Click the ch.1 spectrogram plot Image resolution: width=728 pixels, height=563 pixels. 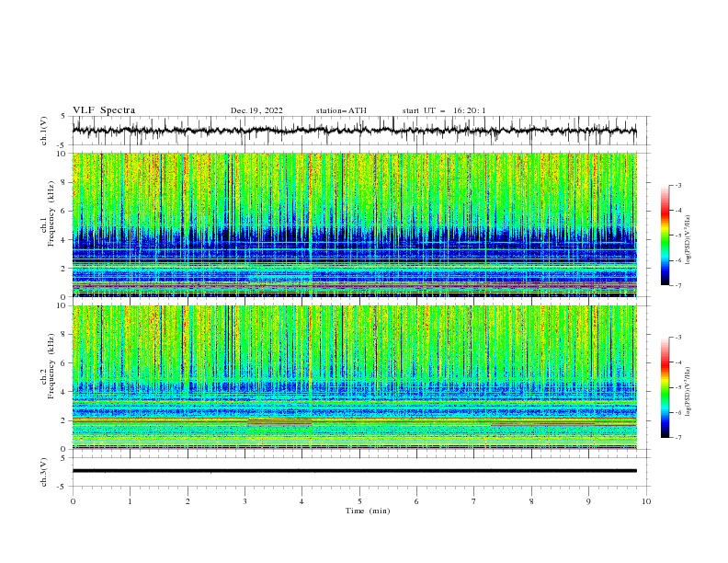355,224
